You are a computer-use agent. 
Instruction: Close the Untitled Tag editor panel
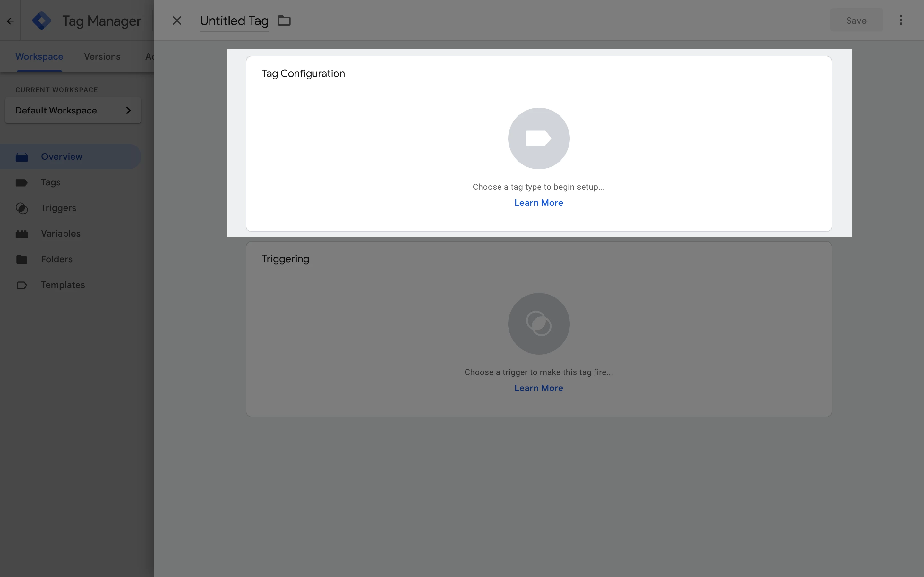(177, 21)
